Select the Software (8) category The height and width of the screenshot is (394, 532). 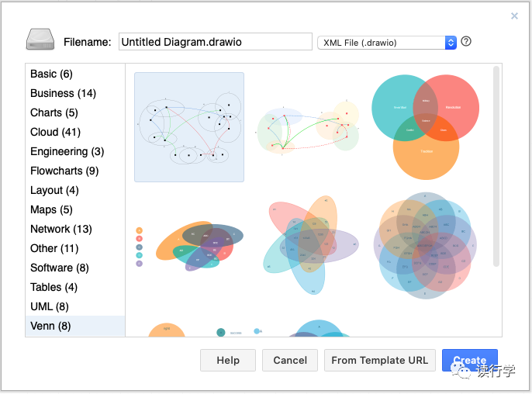[x=75, y=268]
